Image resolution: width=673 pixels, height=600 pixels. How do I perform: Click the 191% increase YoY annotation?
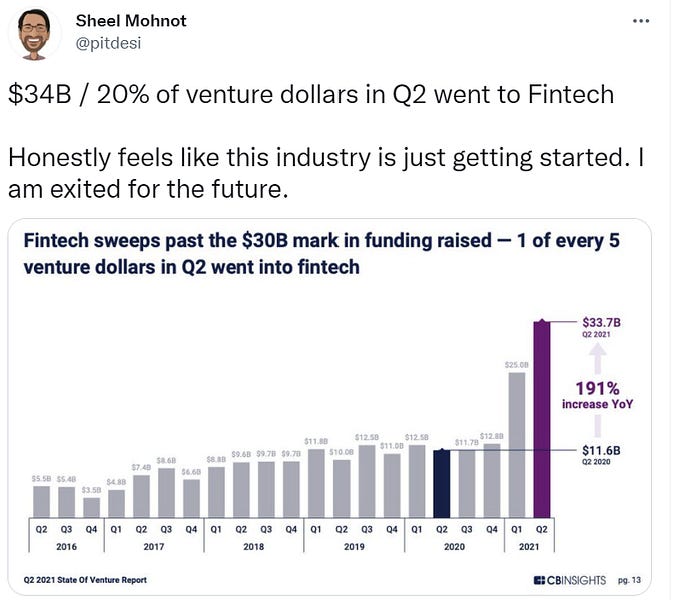597,395
